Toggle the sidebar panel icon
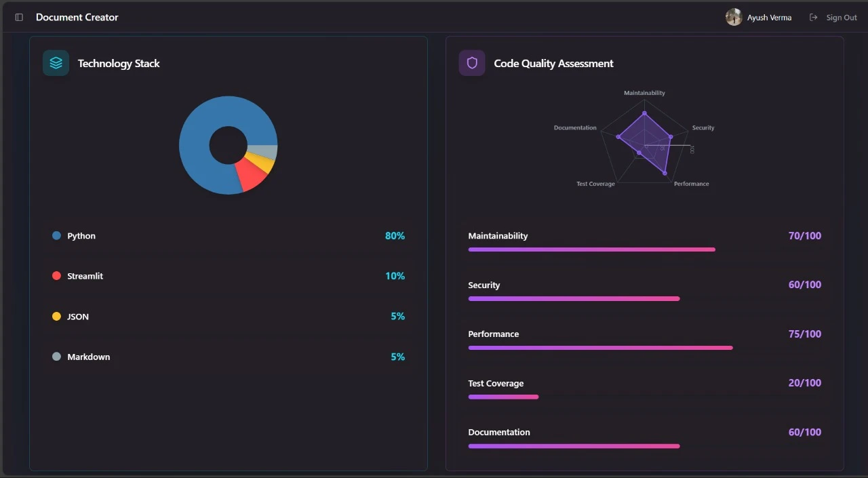Viewport: 868px width, 478px height. coord(19,18)
